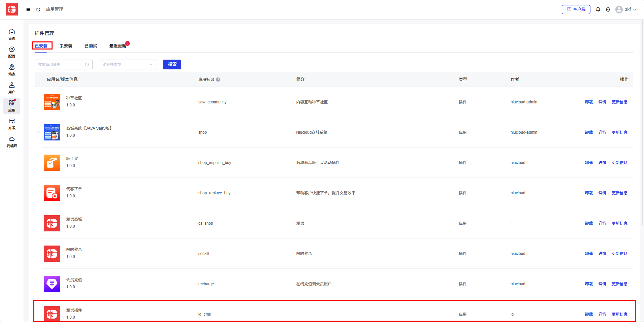Click the refresh icon in top bar
Image resolution: width=644 pixels, height=322 pixels.
[x=38, y=9]
